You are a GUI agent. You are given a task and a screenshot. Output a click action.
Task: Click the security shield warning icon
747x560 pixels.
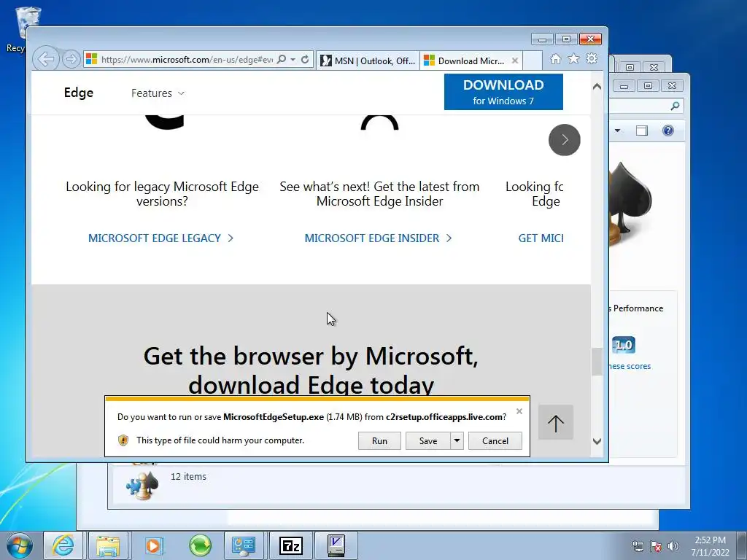coord(123,440)
